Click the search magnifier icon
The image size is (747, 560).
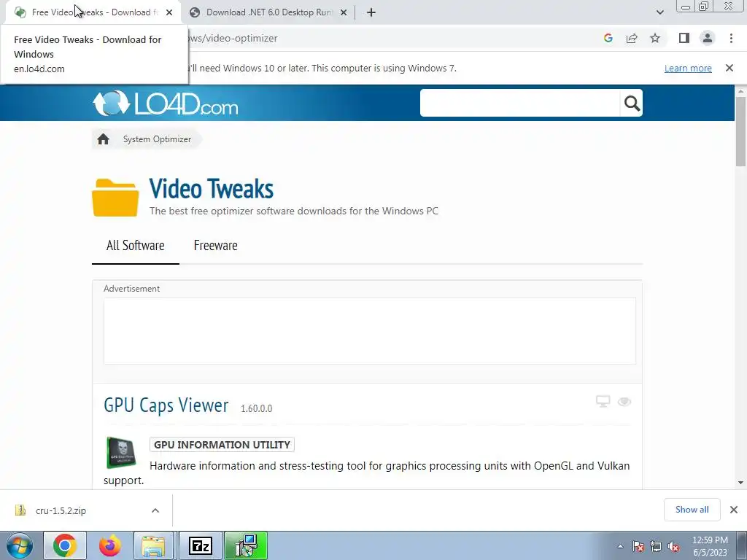[632, 103]
